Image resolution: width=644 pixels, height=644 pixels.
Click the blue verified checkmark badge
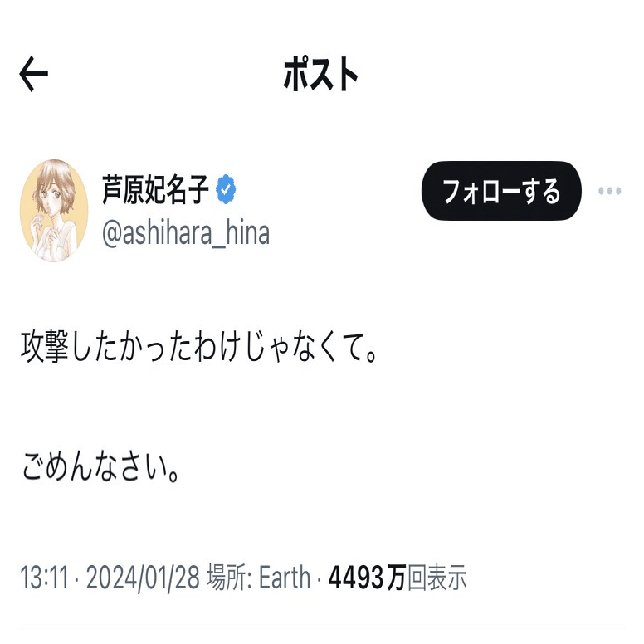pyautogui.click(x=226, y=189)
